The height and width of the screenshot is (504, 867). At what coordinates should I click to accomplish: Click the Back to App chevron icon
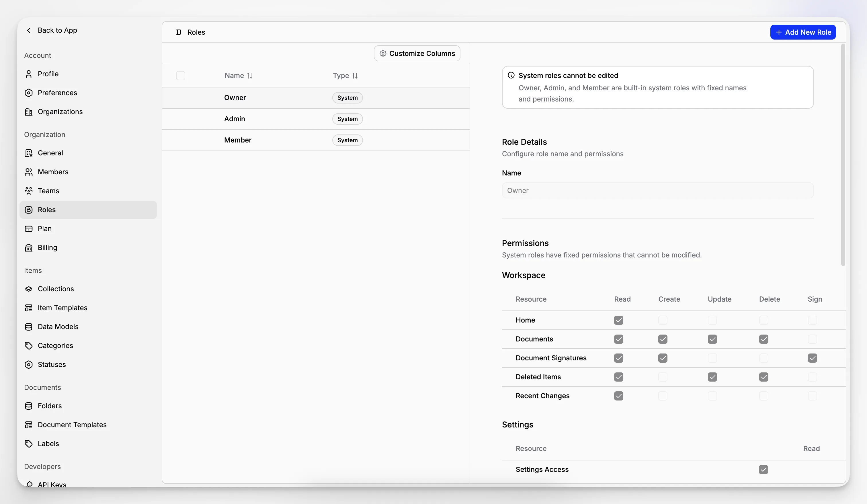click(29, 30)
